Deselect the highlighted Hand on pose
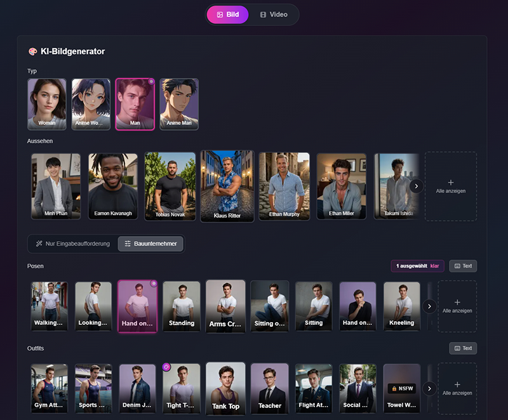 [137, 306]
